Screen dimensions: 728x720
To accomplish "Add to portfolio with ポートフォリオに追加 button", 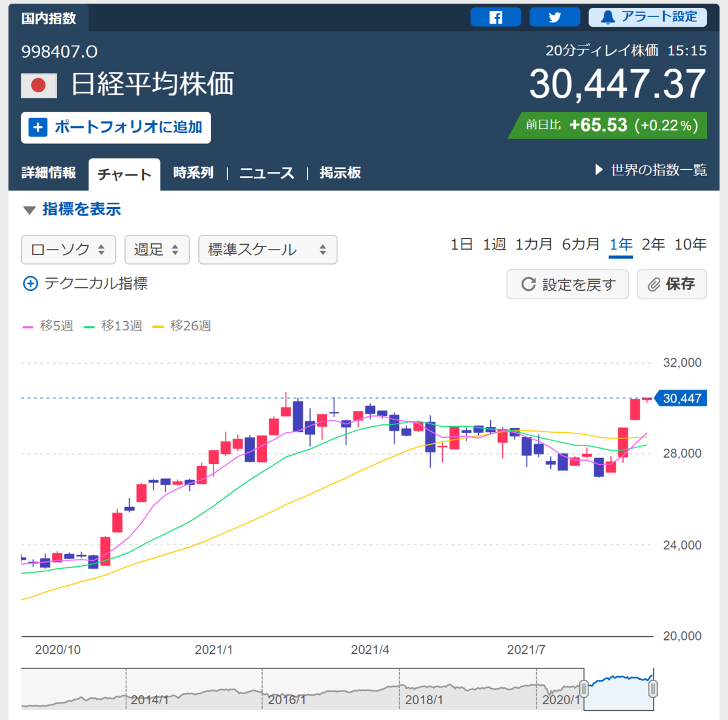I will tap(116, 127).
